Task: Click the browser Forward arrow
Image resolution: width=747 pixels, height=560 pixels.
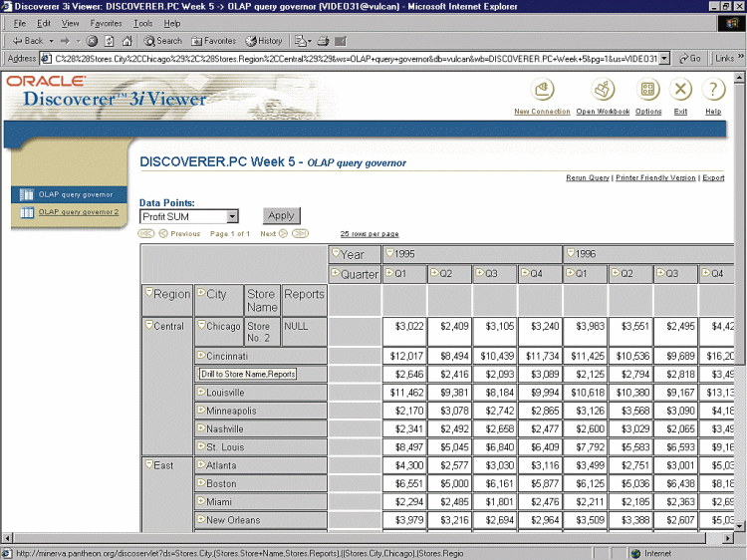Action: (x=66, y=41)
